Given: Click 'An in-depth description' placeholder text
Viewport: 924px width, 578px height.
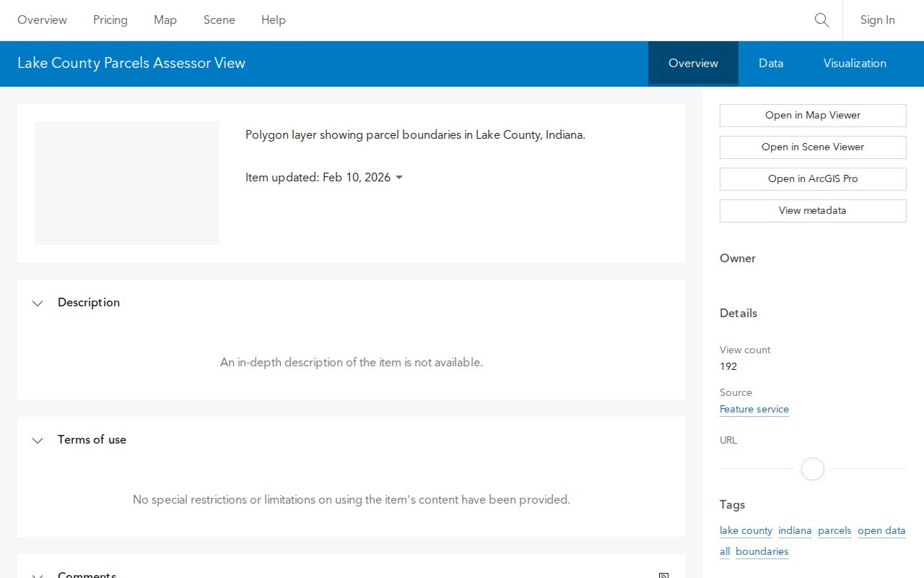Looking at the screenshot, I should coord(352,363).
